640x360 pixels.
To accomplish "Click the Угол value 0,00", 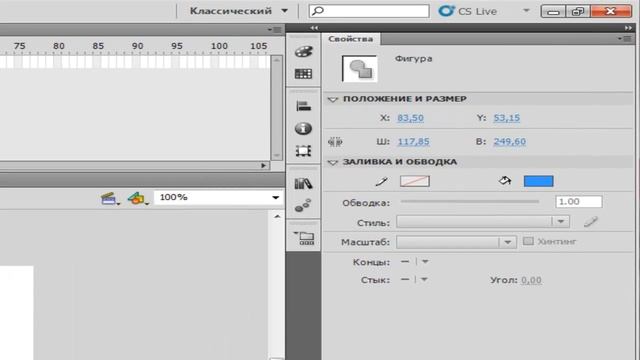I will 531,280.
